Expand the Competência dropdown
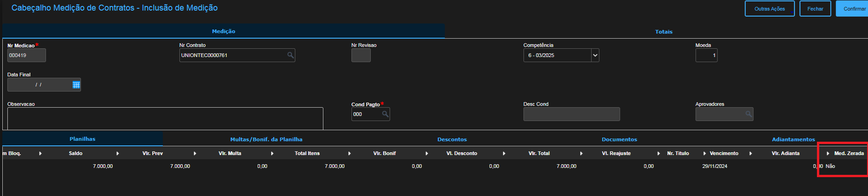 coord(595,55)
